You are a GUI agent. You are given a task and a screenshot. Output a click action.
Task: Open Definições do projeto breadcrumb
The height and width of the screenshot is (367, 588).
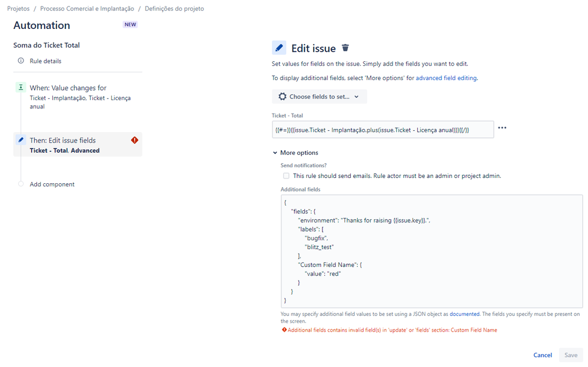pyautogui.click(x=174, y=9)
